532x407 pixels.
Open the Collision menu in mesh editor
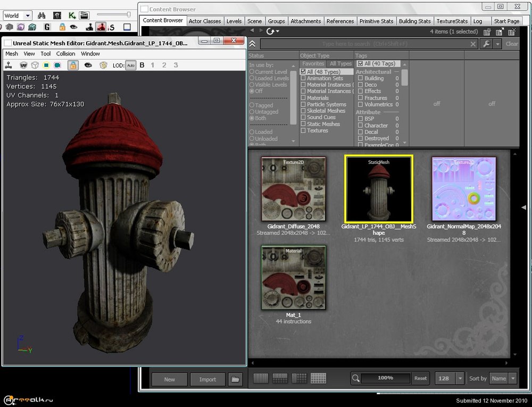(66, 54)
